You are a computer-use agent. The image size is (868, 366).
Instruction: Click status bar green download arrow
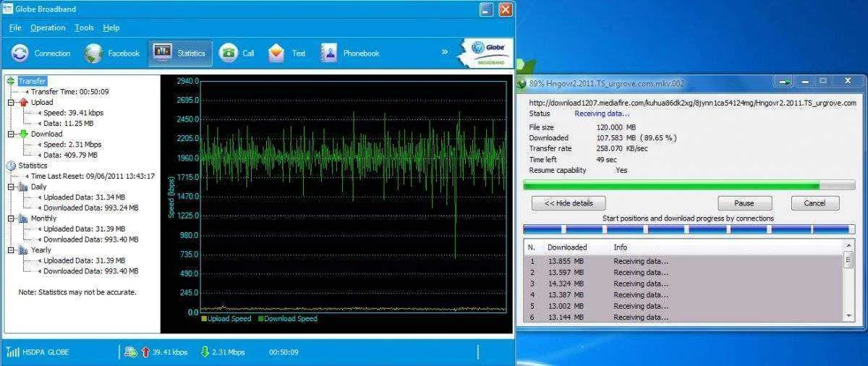(x=204, y=352)
